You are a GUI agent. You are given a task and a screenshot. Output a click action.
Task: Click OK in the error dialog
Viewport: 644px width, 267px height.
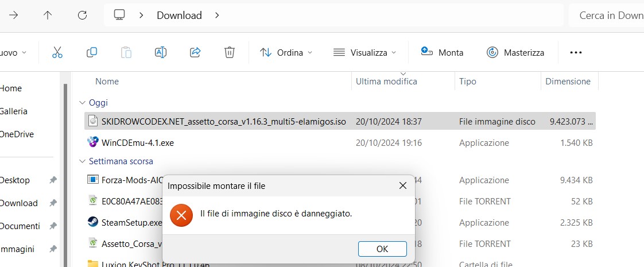click(382, 249)
